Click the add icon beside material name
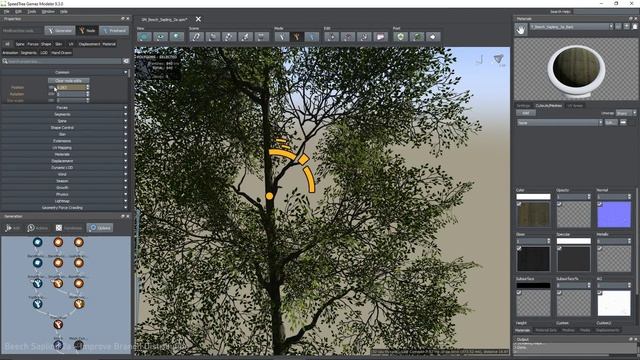 pyautogui.click(x=627, y=27)
